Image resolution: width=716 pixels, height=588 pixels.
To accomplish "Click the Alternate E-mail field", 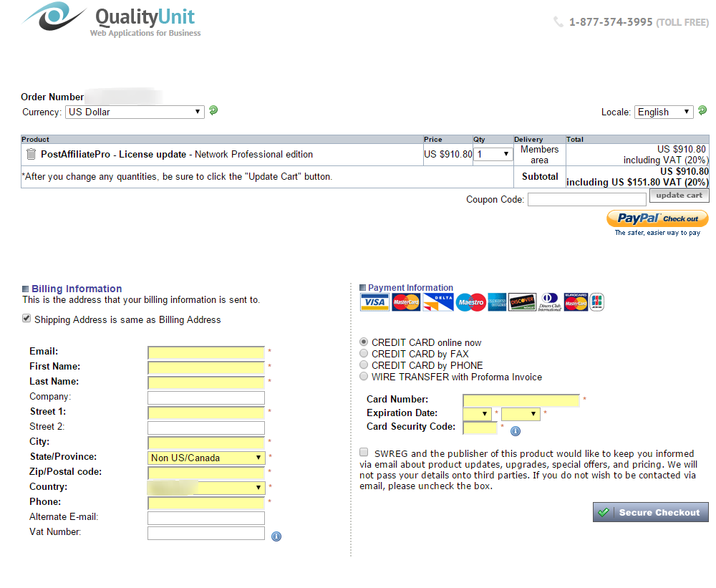I will pos(206,518).
